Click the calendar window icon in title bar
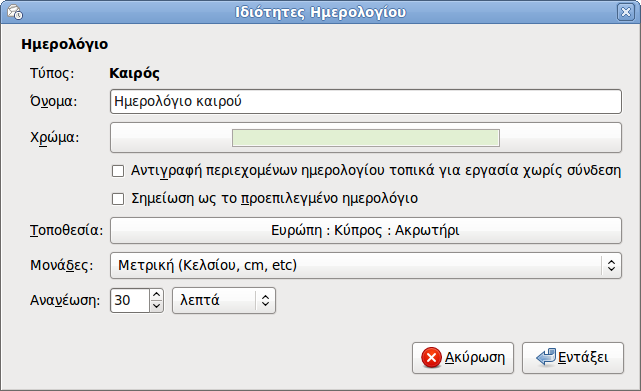 pos(15,12)
